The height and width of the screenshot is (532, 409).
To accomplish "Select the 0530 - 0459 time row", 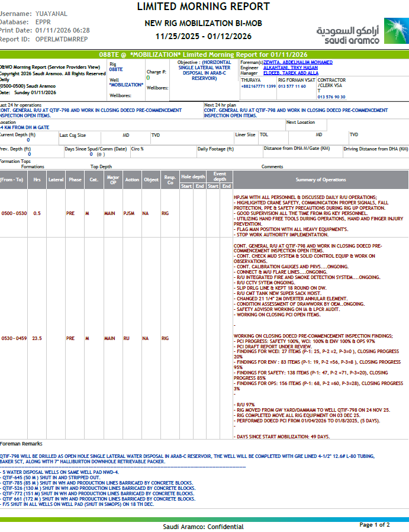I will pyautogui.click(x=12, y=338).
